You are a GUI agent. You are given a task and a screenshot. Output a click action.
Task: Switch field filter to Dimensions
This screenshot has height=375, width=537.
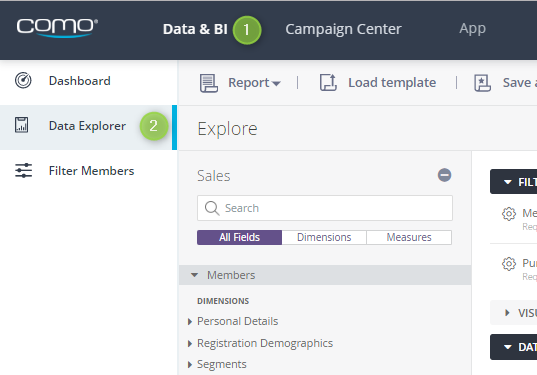point(324,237)
